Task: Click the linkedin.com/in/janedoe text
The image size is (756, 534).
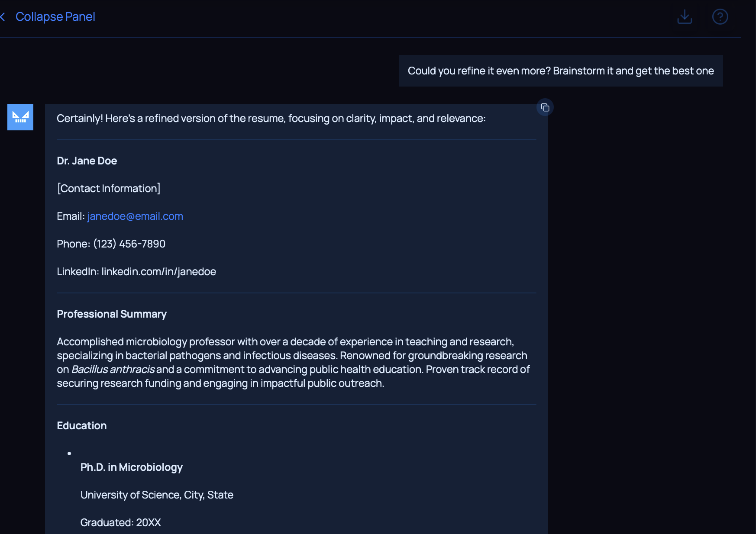Action: (158, 272)
